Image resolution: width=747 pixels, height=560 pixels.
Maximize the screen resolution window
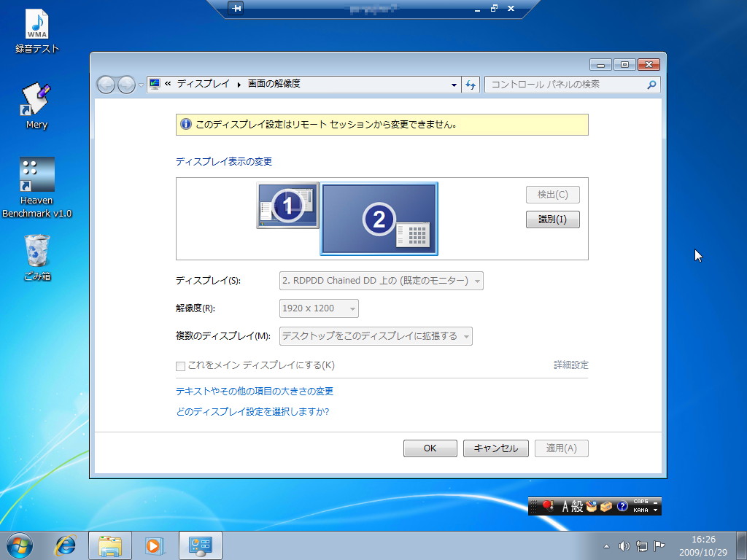[x=624, y=64]
